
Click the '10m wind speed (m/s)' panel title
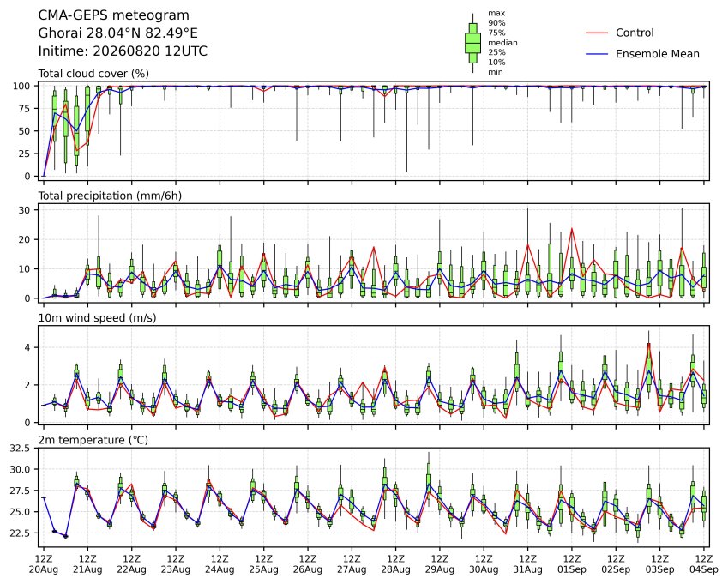coord(97,318)
